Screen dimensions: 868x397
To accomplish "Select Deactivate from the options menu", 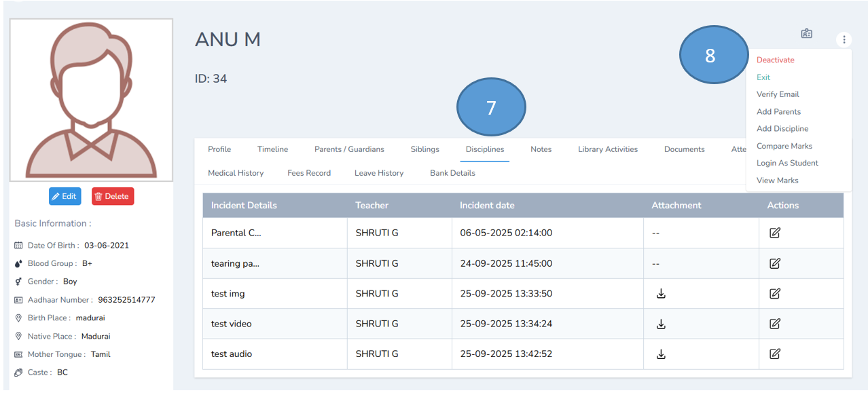I will tap(774, 60).
